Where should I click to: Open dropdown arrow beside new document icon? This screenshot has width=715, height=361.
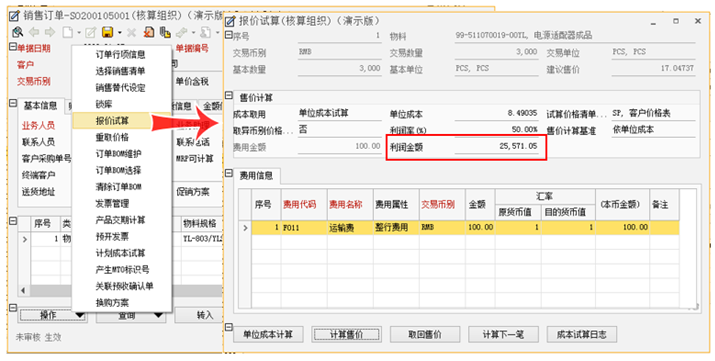[78, 33]
